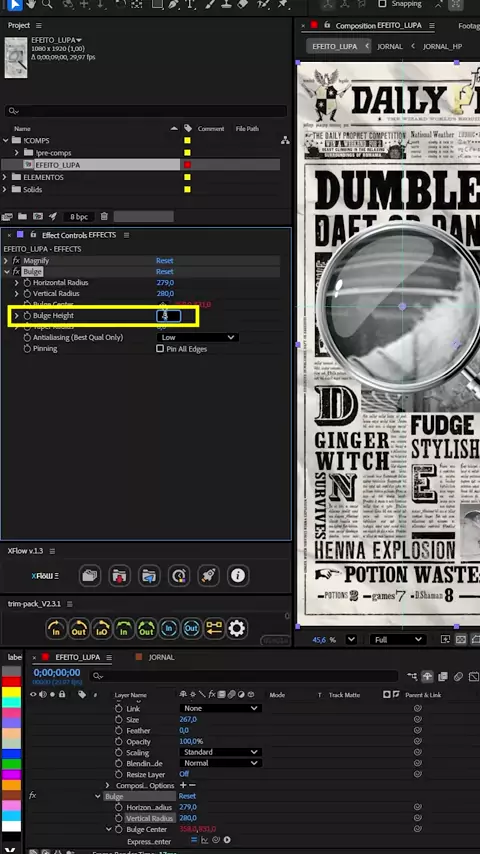This screenshot has width=480, height=854.
Task: Select the Zoom magnifier tool
Action: (x=47, y=4)
